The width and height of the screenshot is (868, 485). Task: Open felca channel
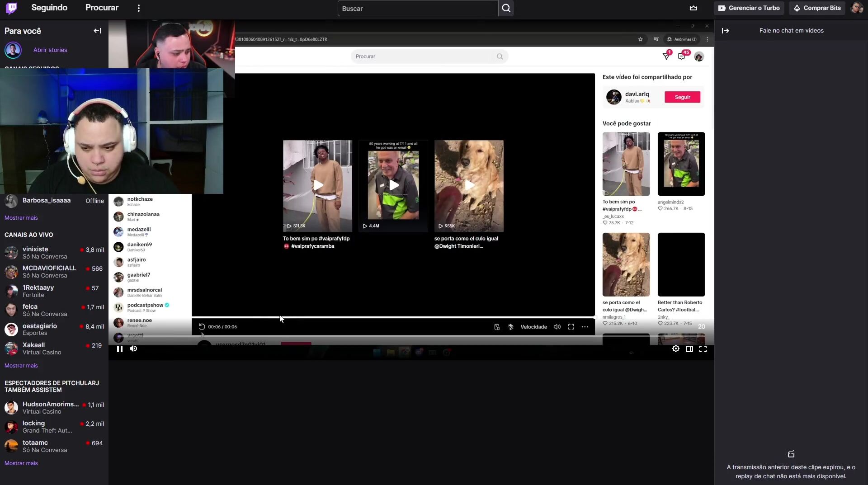tap(54, 310)
